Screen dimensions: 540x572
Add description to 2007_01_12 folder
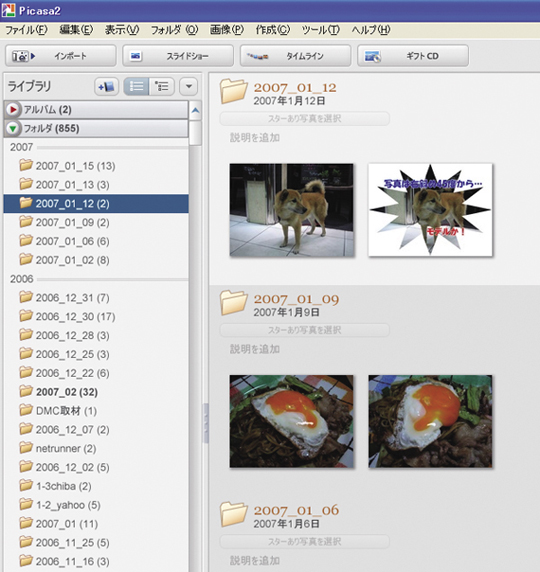[x=255, y=138]
